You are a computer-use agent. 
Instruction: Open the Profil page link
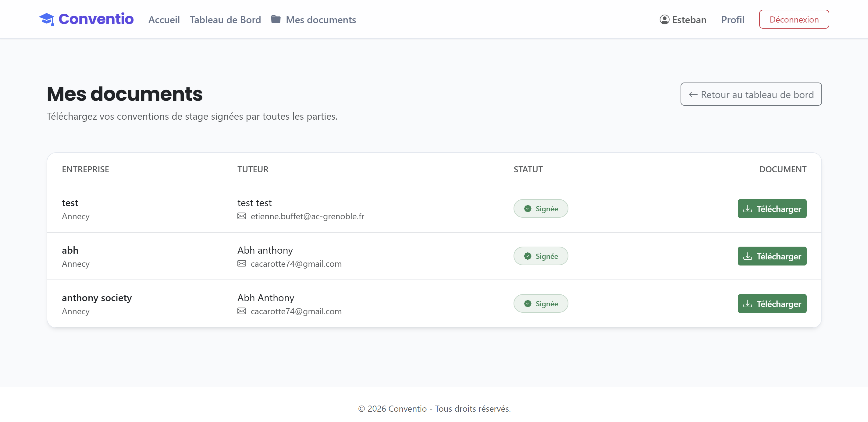(x=733, y=19)
